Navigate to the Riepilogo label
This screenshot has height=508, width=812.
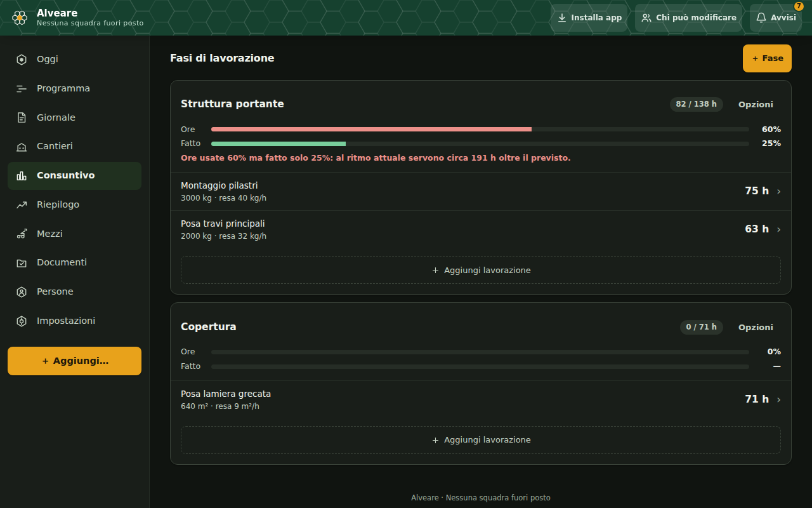pos(58,204)
